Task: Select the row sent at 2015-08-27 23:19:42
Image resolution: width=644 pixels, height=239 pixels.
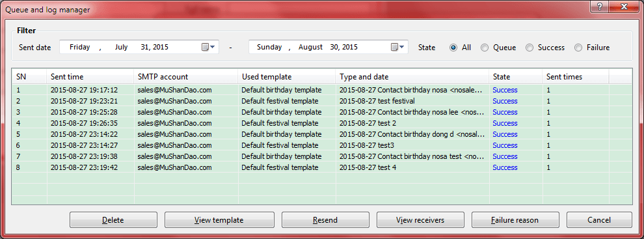Action: [x=323, y=167]
